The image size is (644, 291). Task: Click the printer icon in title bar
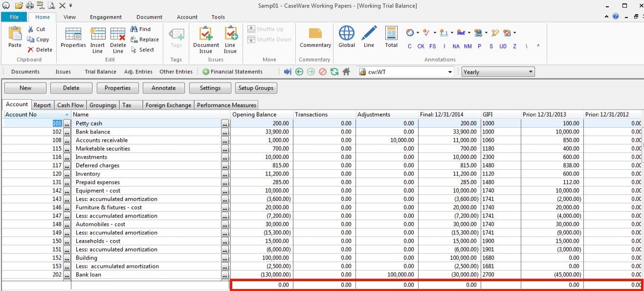pyautogui.click(x=30, y=5)
